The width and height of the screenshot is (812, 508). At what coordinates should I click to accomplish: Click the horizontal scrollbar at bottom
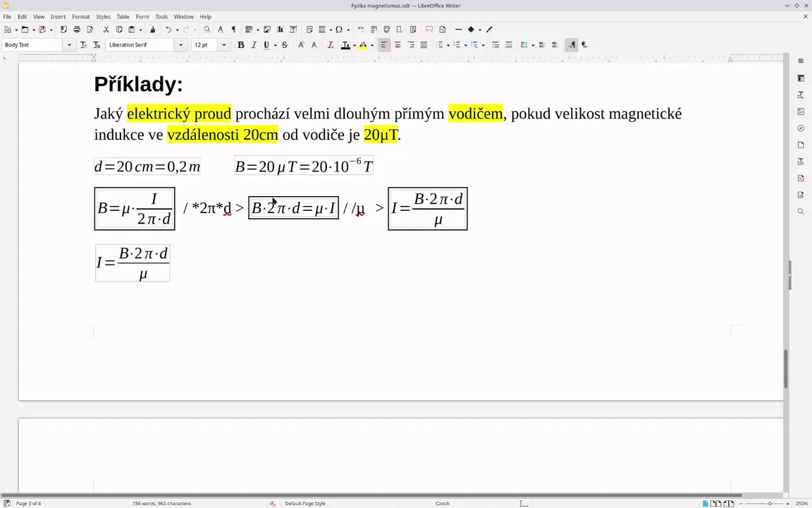point(371,495)
